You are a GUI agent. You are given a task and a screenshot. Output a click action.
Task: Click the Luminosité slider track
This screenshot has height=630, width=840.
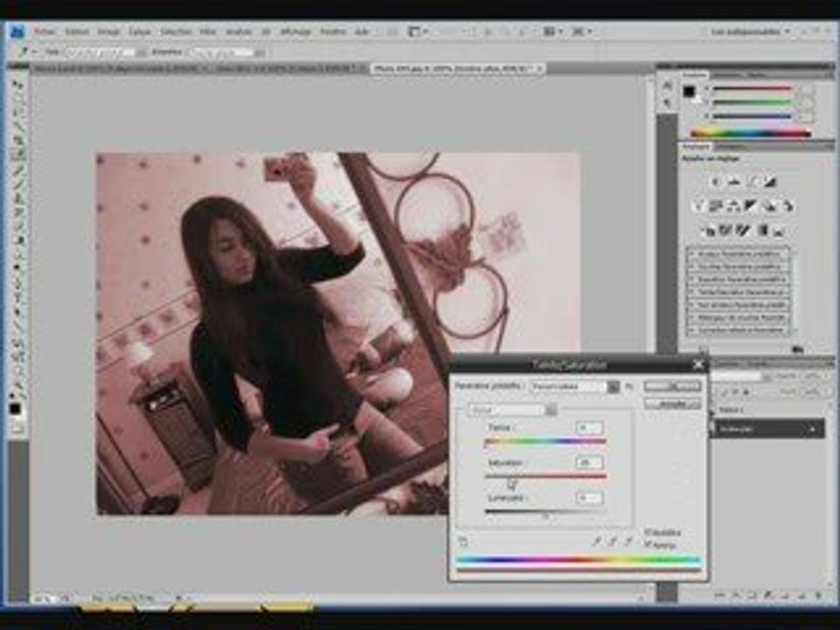545,512
